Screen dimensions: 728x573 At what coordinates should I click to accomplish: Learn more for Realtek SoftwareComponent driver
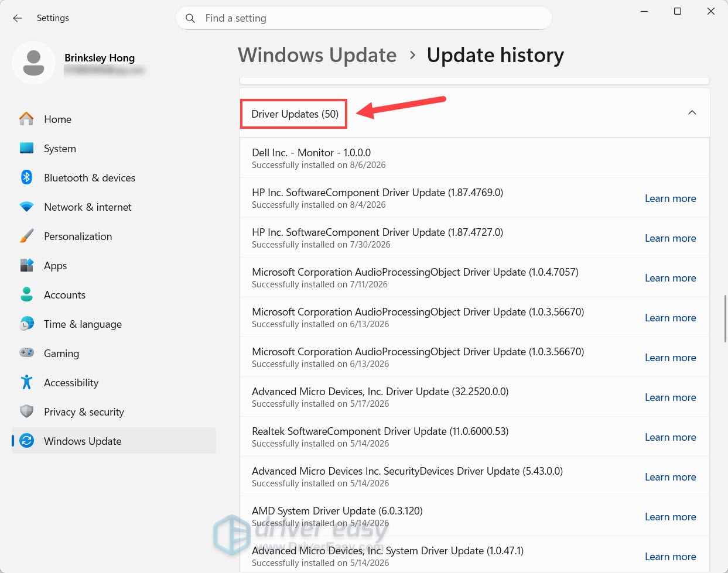(x=670, y=437)
